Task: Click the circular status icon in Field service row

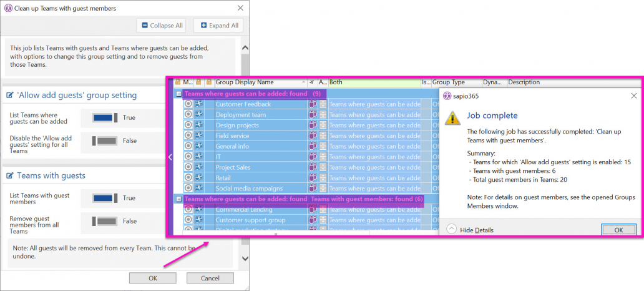Action: (x=188, y=136)
